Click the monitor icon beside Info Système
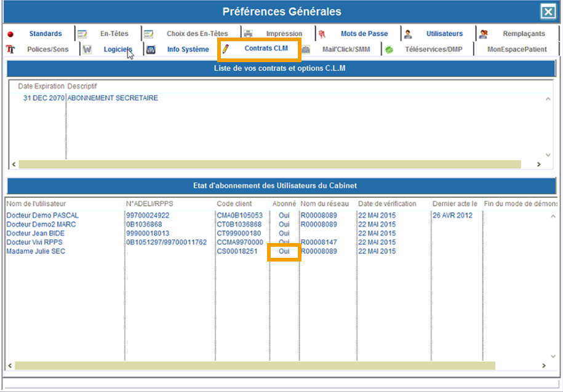 tap(151, 50)
